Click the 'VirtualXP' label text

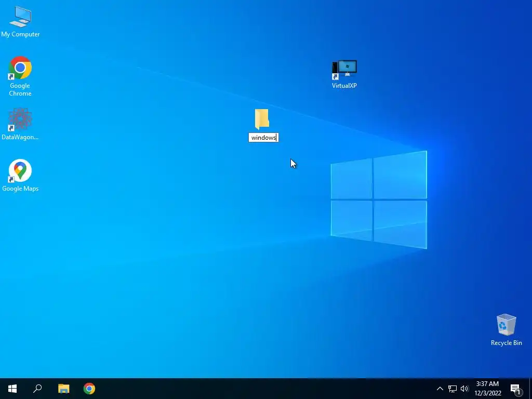344,86
